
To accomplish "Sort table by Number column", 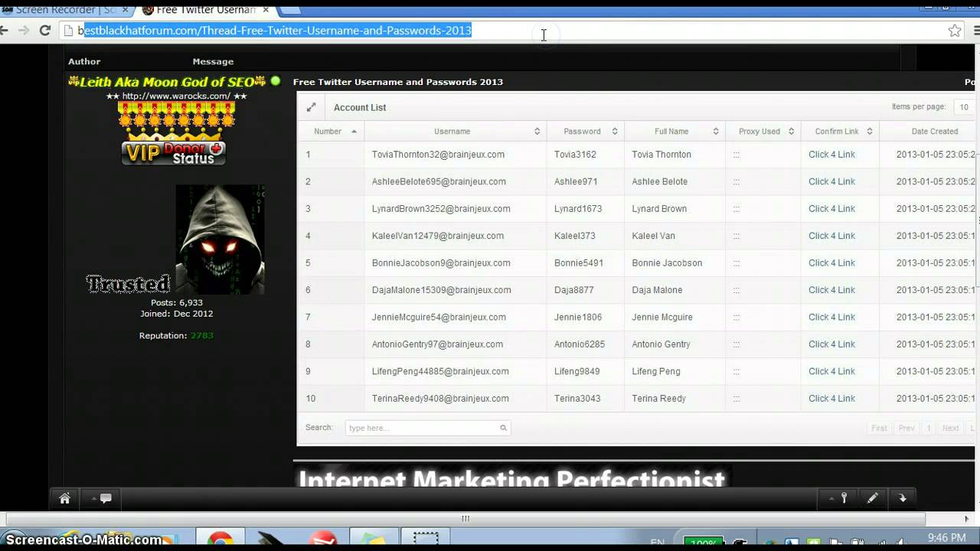I will [332, 132].
